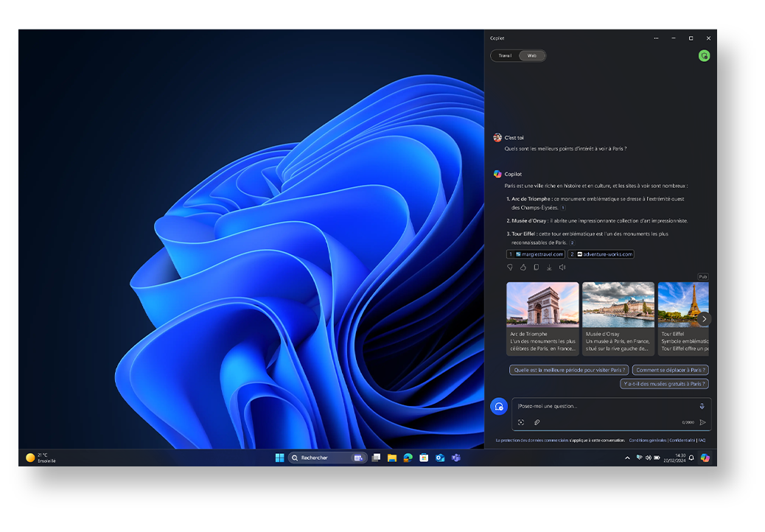Open Outlook from the taskbar
This screenshot has width=765, height=532.
click(440, 458)
